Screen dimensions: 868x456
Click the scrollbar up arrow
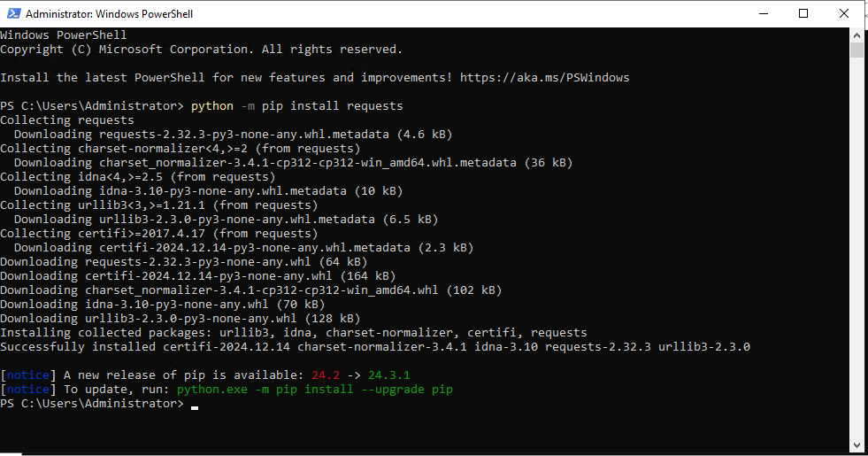856,35
